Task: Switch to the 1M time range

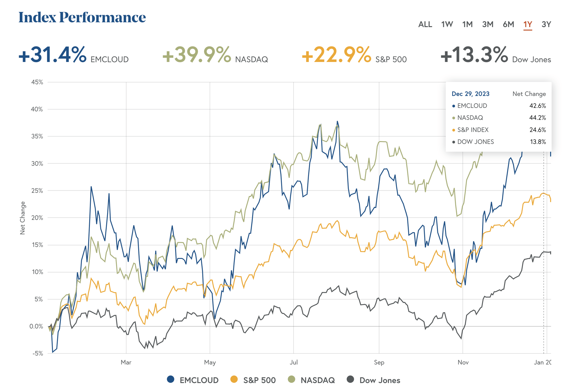Action: 467,24
